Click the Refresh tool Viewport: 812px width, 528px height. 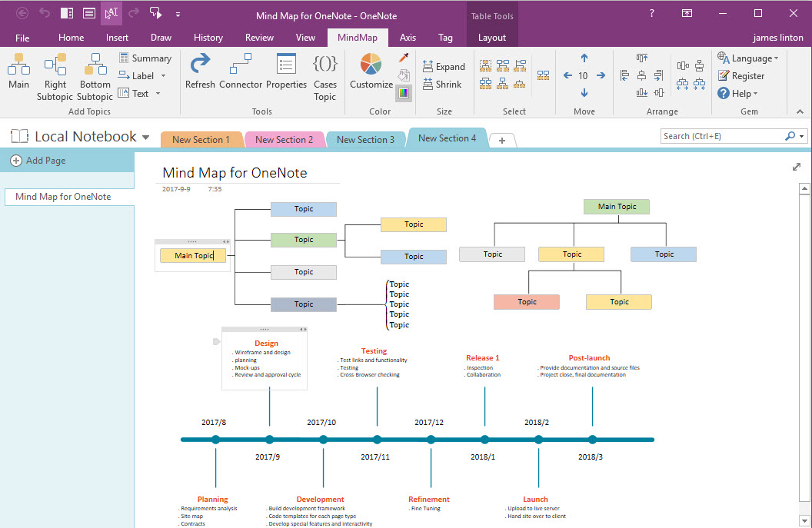tap(200, 75)
